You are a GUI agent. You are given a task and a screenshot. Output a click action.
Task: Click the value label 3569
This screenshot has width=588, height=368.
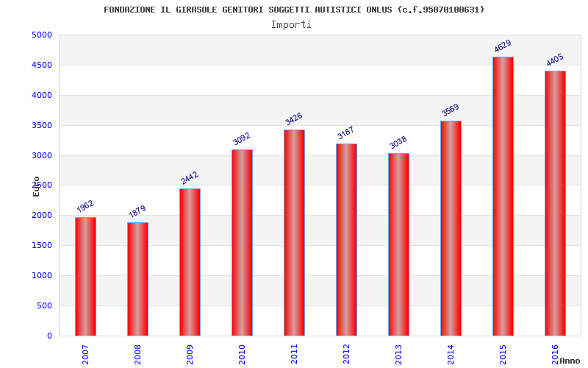(x=450, y=110)
